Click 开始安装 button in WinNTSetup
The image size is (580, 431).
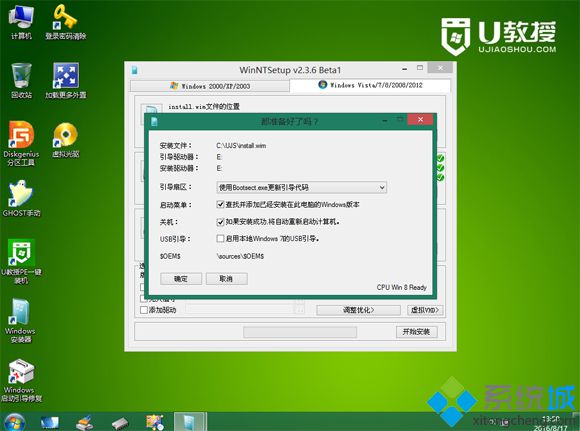(417, 332)
